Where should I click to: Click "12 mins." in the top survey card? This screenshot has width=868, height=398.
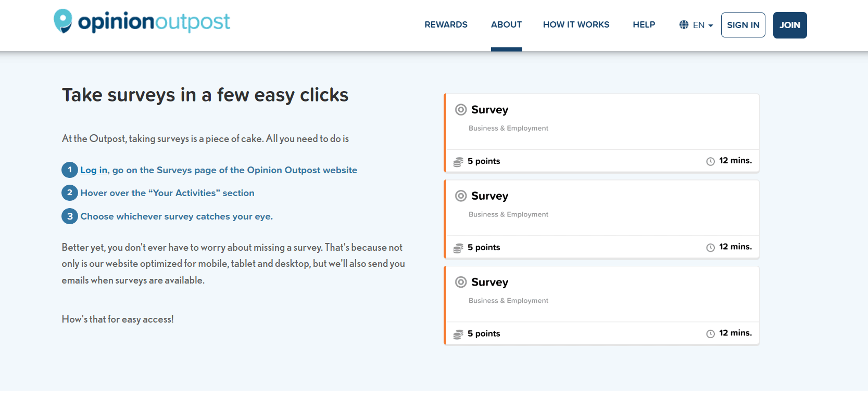click(735, 160)
